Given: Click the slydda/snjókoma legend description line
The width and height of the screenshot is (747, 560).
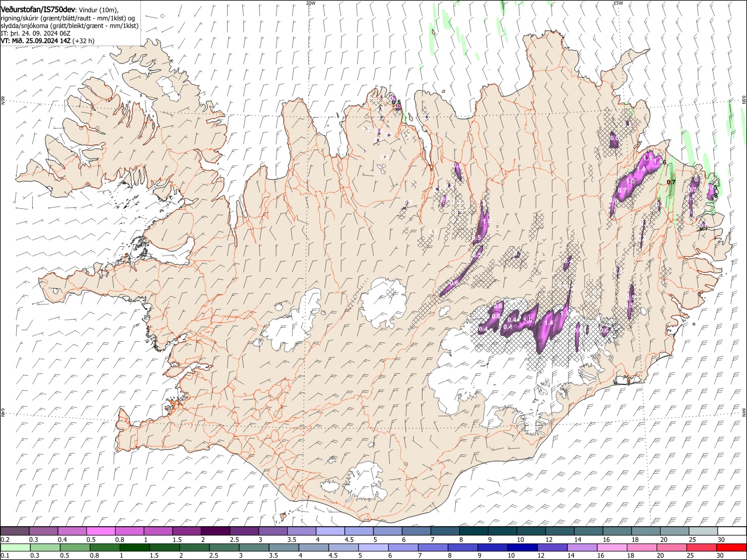Looking at the screenshot, I should 69,26.
